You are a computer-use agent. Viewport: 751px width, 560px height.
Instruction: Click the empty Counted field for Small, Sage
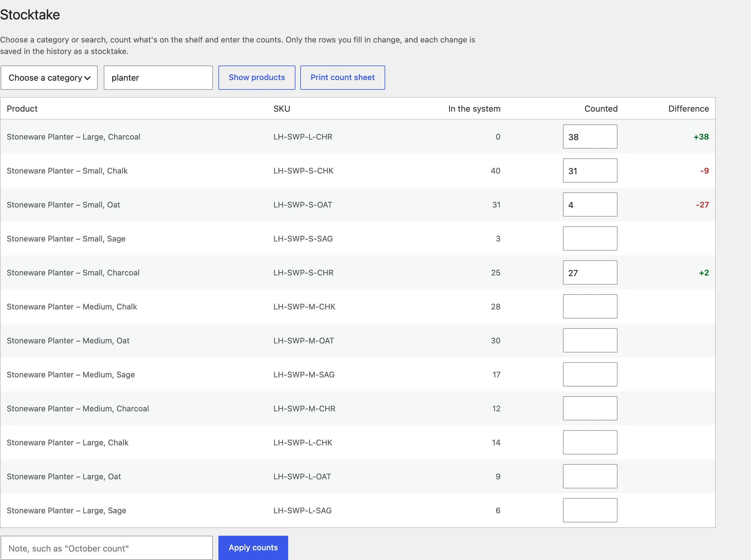590,238
